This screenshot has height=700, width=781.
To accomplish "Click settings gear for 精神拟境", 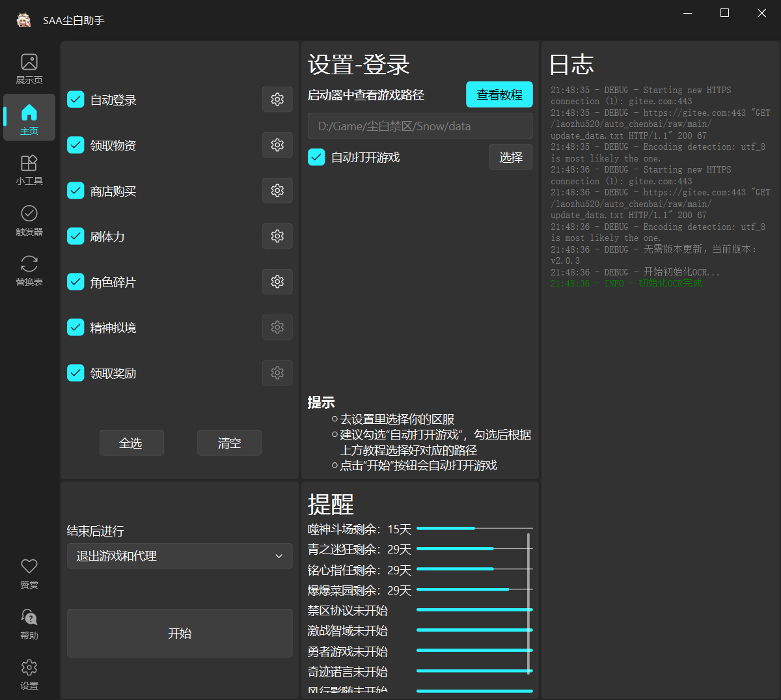I will click(x=277, y=328).
